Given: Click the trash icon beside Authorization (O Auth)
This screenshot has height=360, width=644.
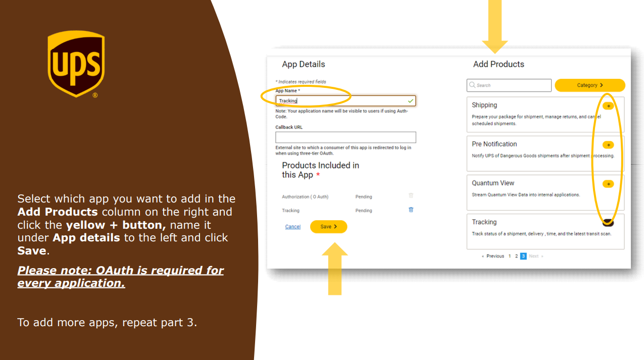Looking at the screenshot, I should (411, 196).
